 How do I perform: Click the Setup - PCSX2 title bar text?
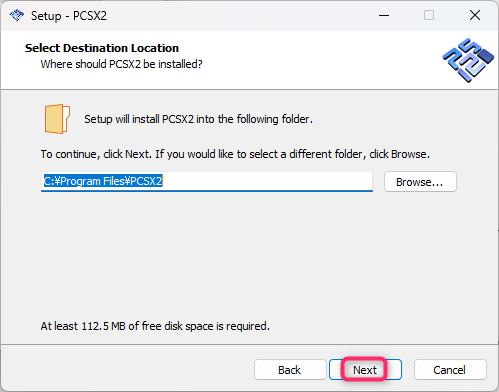tap(69, 16)
